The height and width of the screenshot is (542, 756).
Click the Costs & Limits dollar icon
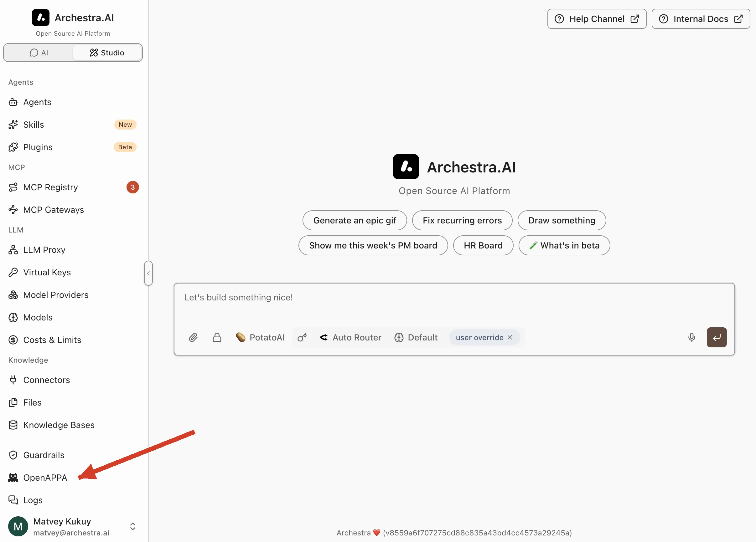coord(13,340)
